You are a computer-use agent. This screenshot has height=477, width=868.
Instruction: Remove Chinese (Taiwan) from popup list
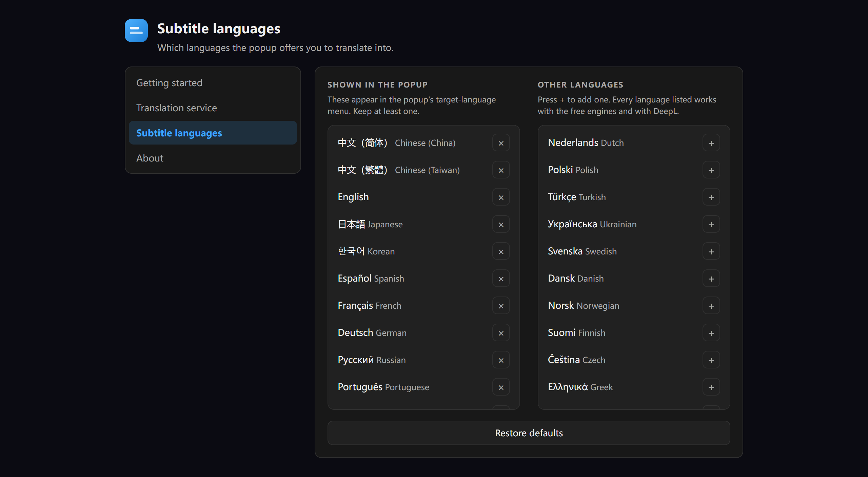[501, 170]
